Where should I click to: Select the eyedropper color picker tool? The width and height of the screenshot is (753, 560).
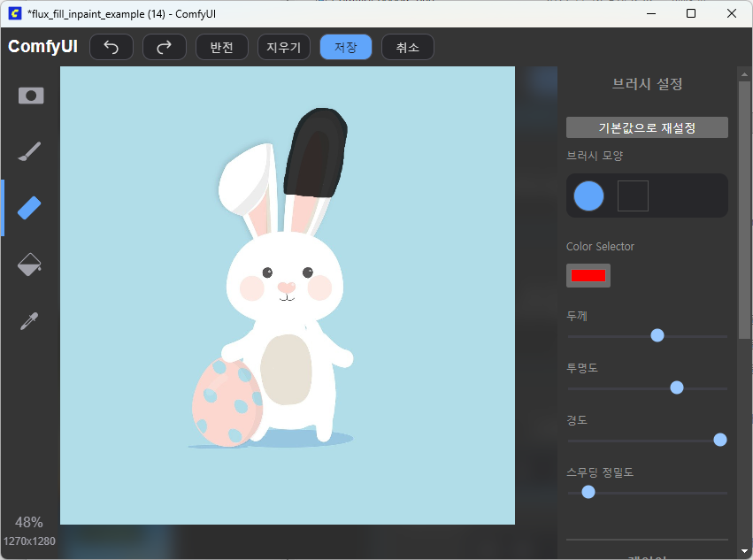click(x=30, y=320)
